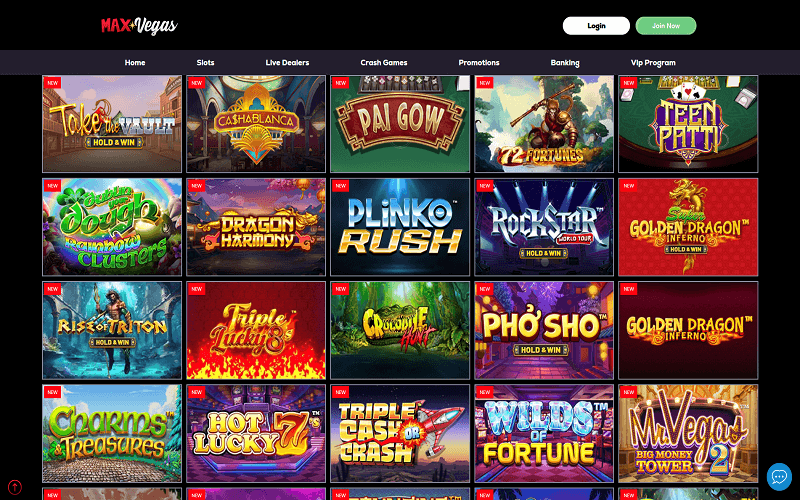Go to Live Dealers section
800x500 pixels.
[x=287, y=63]
